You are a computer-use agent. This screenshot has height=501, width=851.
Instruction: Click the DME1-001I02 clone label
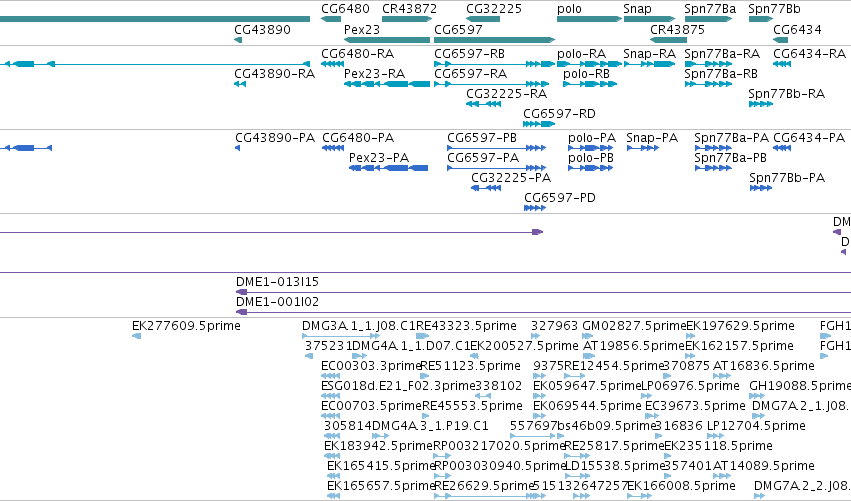pyautogui.click(x=277, y=302)
